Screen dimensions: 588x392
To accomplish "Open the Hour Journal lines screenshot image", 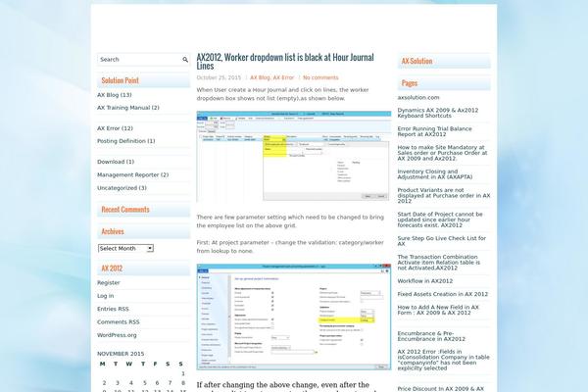I will 294,156.
